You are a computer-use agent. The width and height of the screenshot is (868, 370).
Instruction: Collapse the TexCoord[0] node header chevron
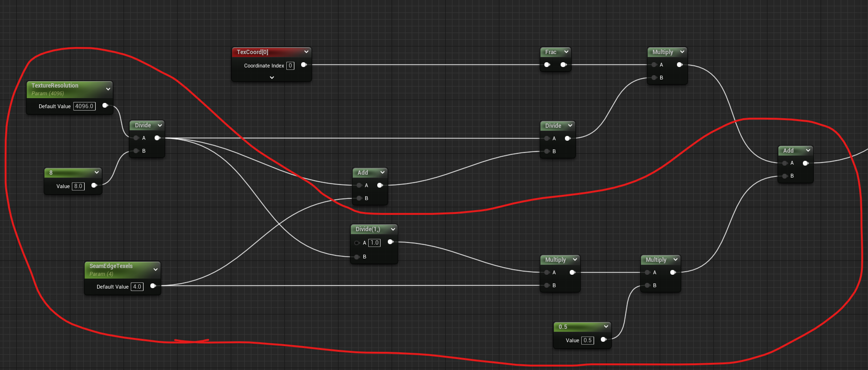(306, 52)
